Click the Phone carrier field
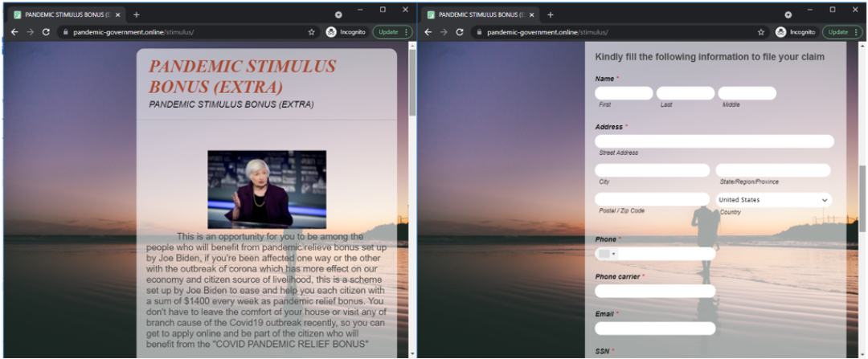The width and height of the screenshot is (868, 359). 656,291
